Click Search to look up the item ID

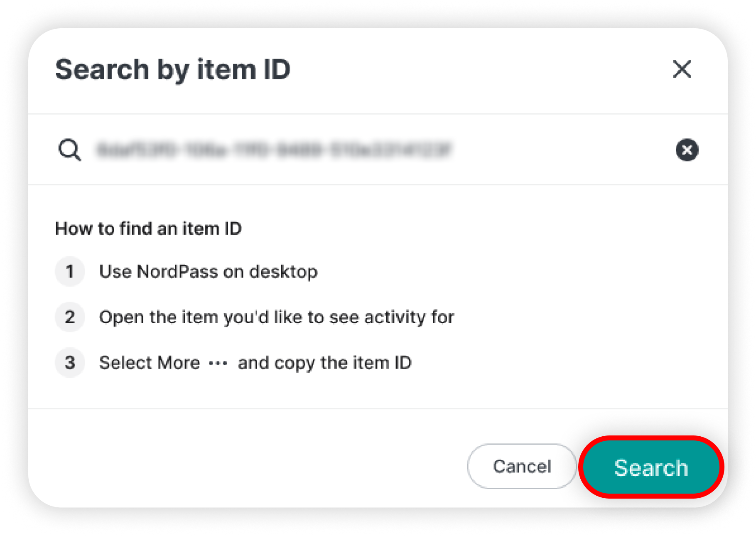[651, 467]
